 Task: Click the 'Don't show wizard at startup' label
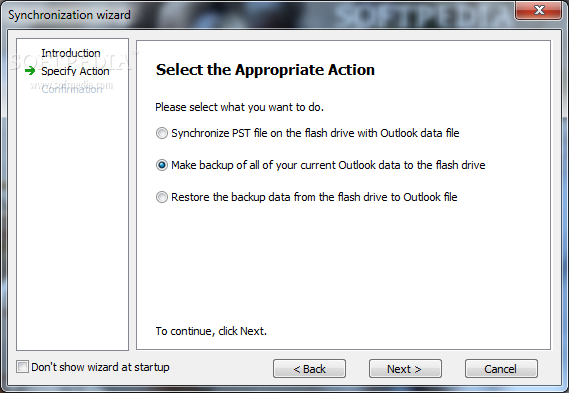pos(101,367)
